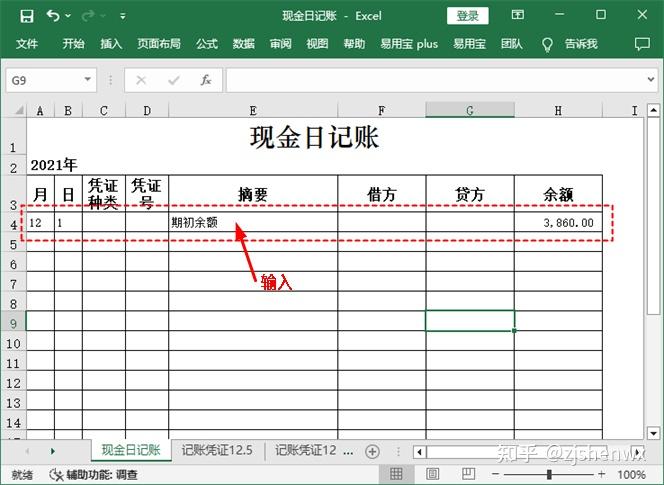Viewport: 664px width, 485px height.
Task: Switch to Normal view in status bar
Action: click(x=397, y=475)
